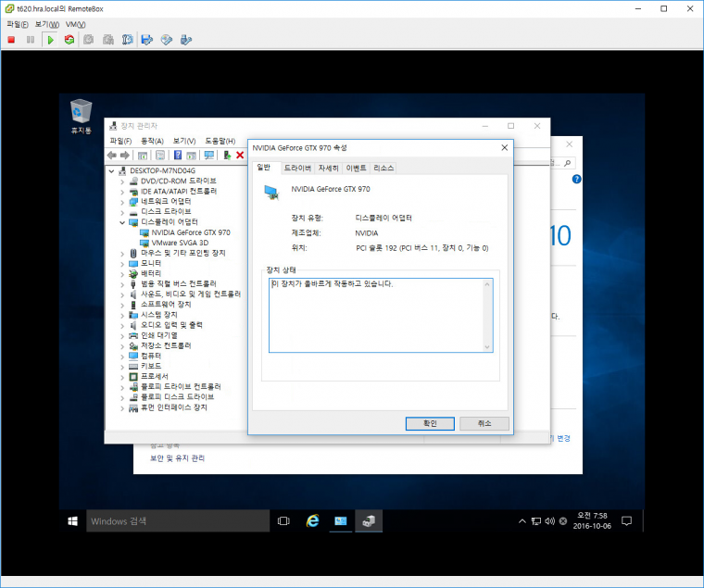Select 키보드 tree item

pyautogui.click(x=151, y=367)
